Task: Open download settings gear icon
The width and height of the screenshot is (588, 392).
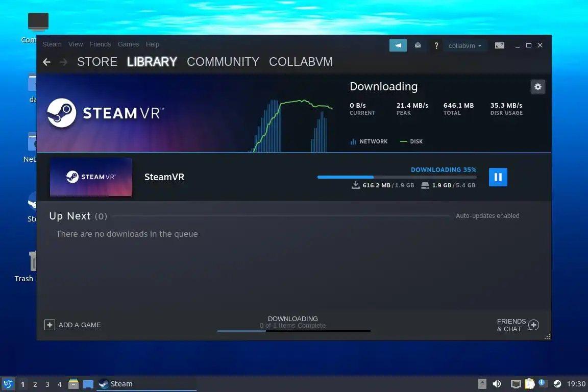Action: coord(538,87)
